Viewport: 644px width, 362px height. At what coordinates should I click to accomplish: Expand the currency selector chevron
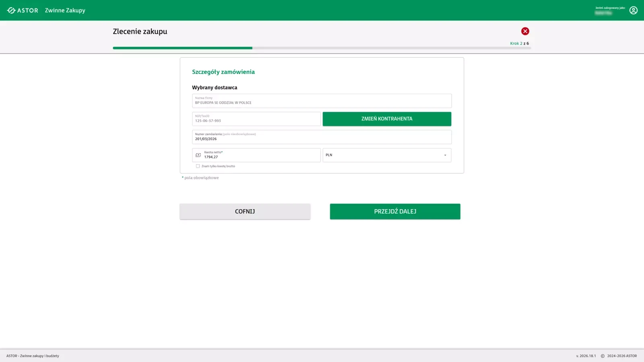445,155
